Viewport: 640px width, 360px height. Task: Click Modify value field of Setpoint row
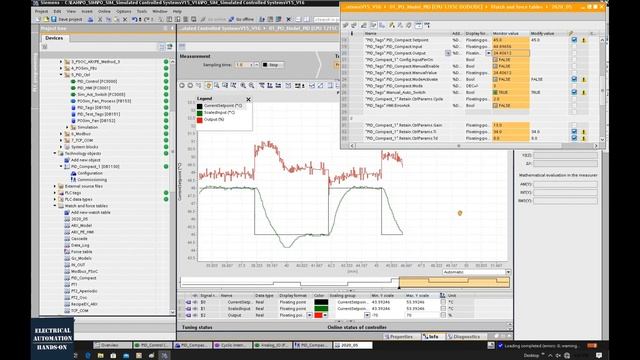pos(548,40)
